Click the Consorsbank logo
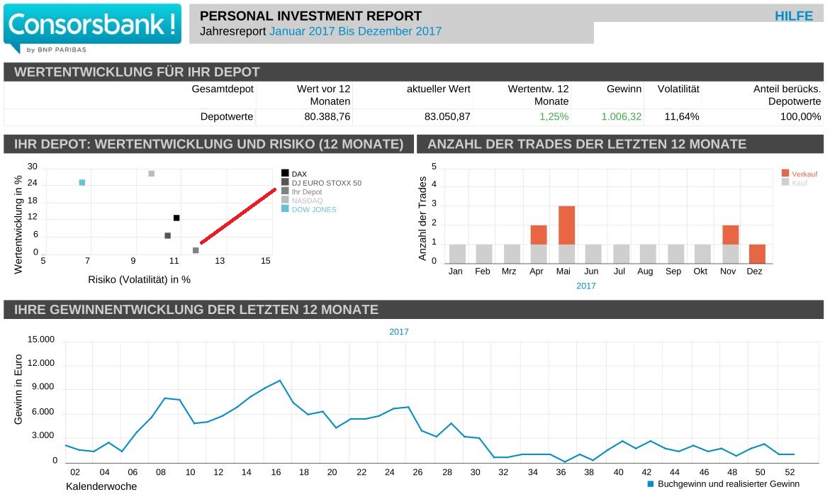Screen dimensions: 830x504 (x=92, y=28)
